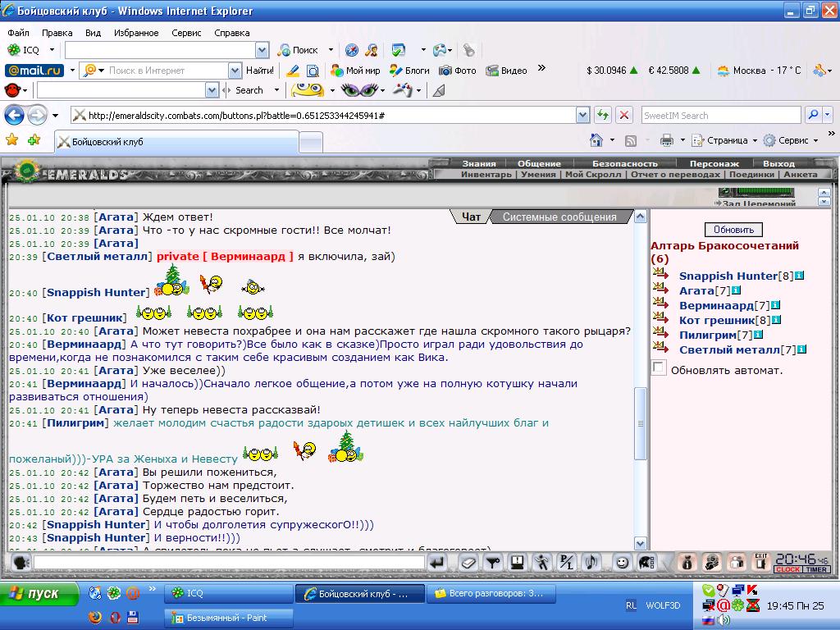Click the chat message input field
Viewport: 840px width, 630px height.
pos(229,563)
